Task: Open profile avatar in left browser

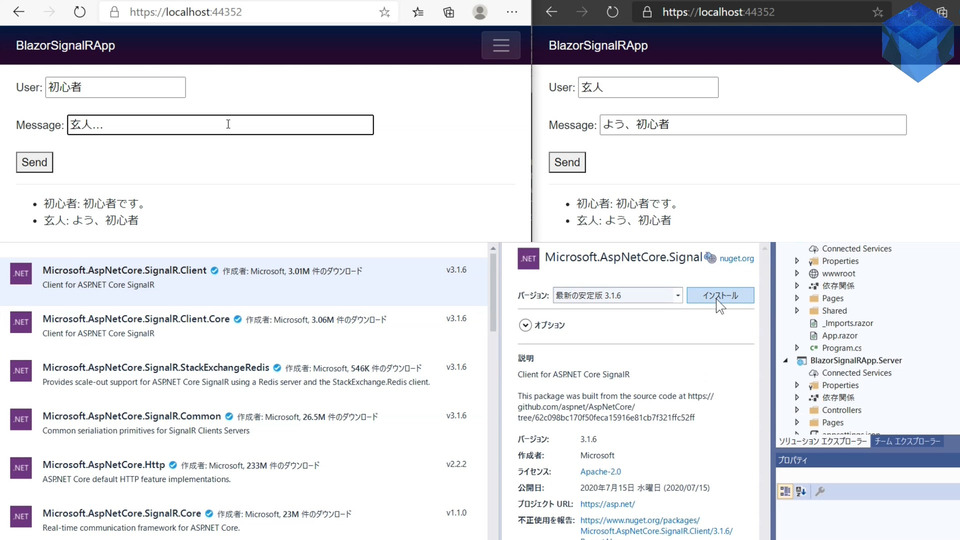Action: coord(480,12)
